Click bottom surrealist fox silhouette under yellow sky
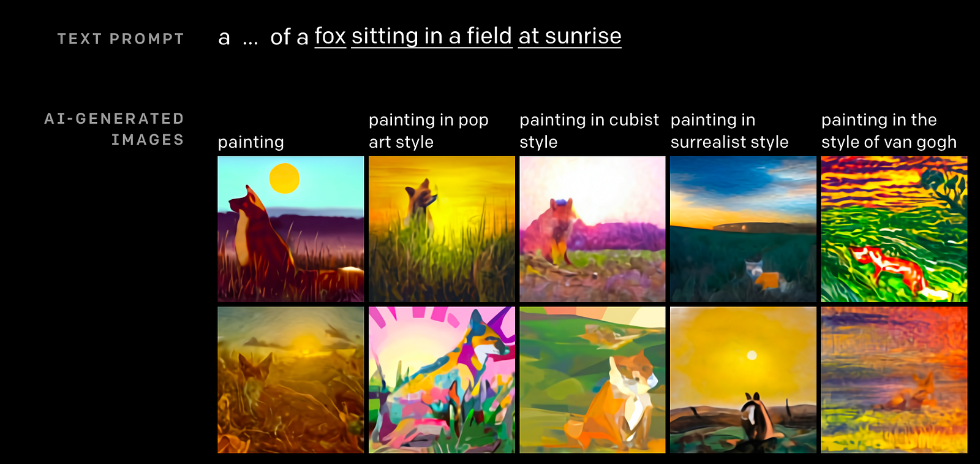 [743, 380]
